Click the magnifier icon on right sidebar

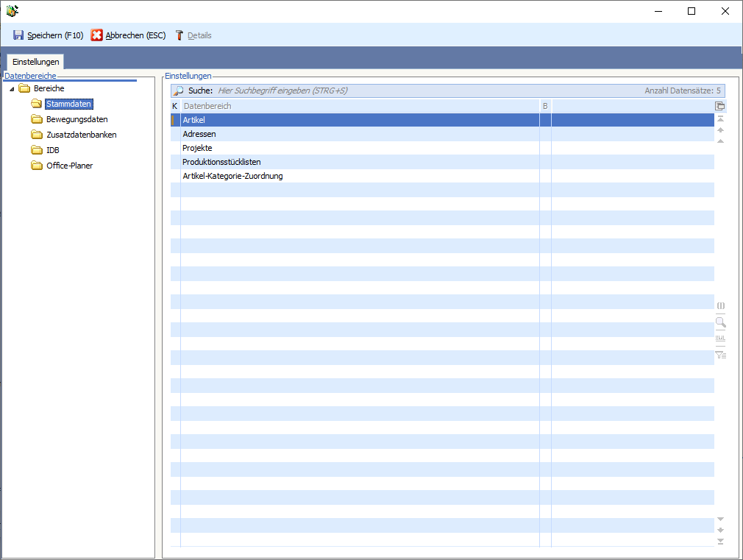(x=720, y=322)
